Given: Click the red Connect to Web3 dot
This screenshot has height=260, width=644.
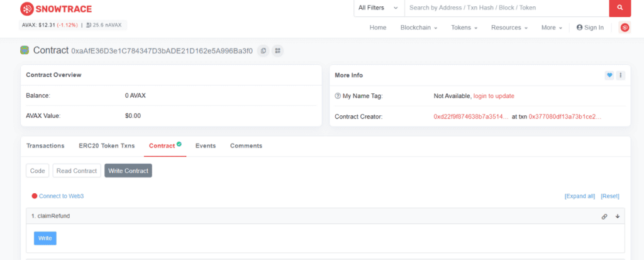Looking at the screenshot, I should 35,196.
